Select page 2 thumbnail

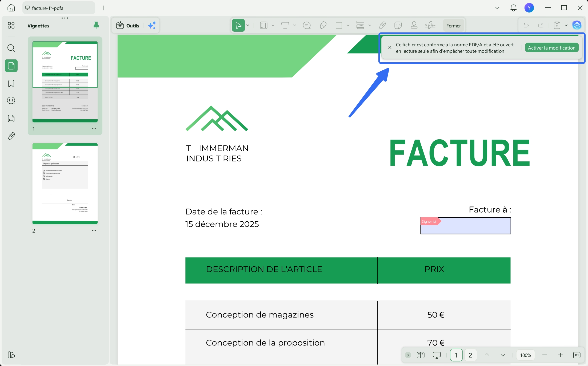pyautogui.click(x=65, y=184)
